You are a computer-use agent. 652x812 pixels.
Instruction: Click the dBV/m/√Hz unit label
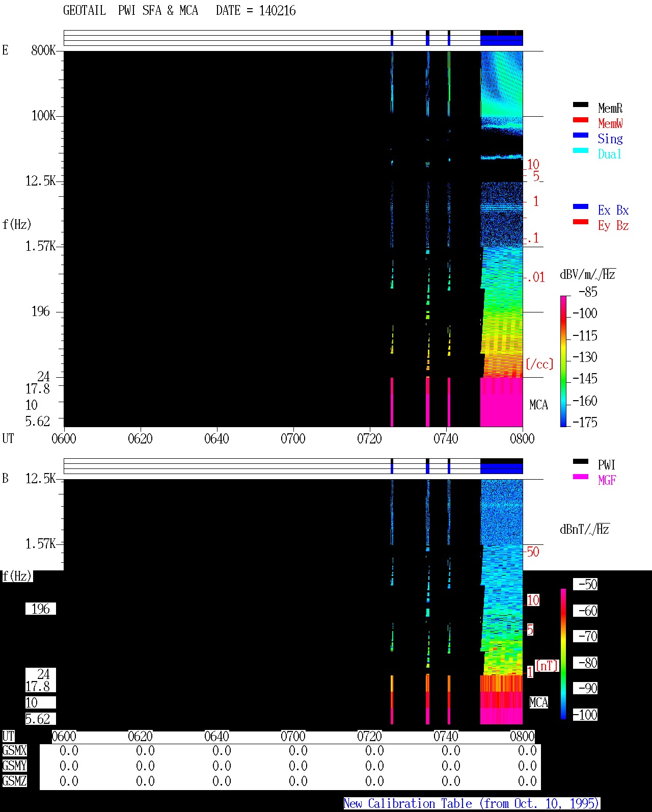pyautogui.click(x=588, y=274)
